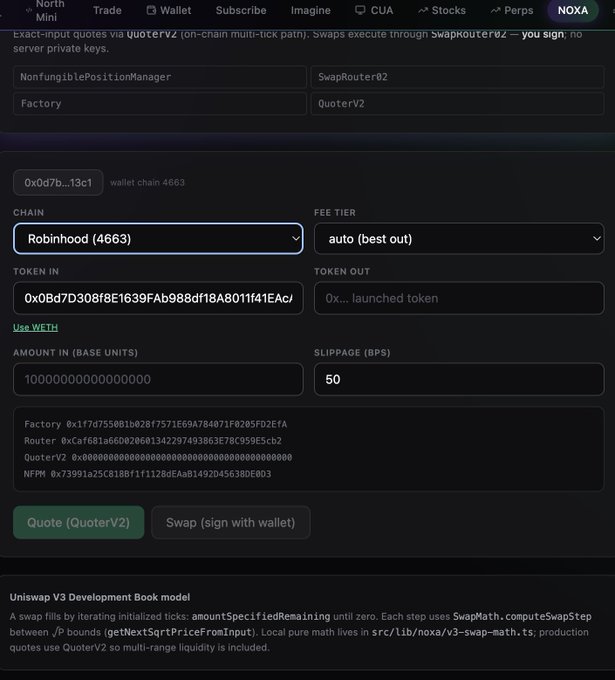Click the chevron arrow of Fee Tier dropdown
The height and width of the screenshot is (680, 615).
click(x=597, y=239)
